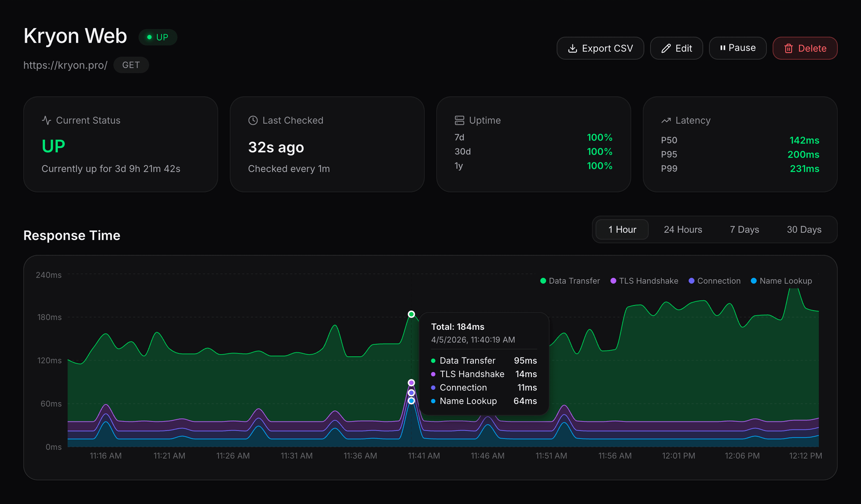
Task: Click the pause bars icon
Action: 723,48
